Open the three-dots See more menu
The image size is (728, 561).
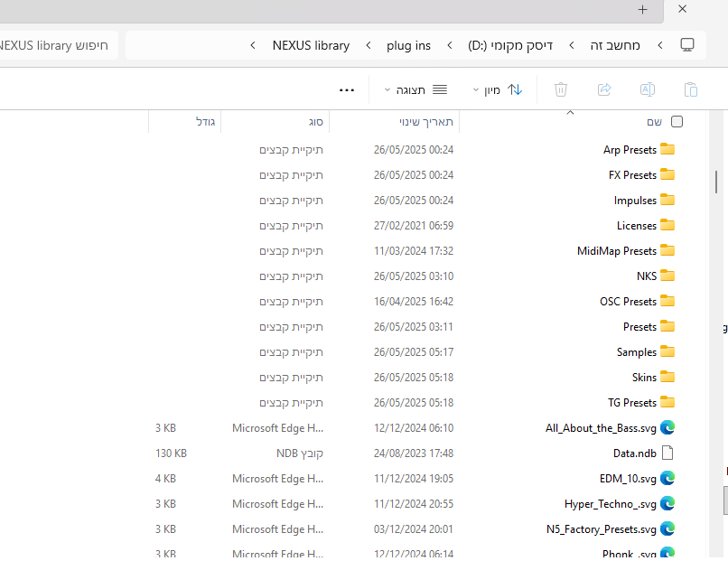pyautogui.click(x=347, y=90)
